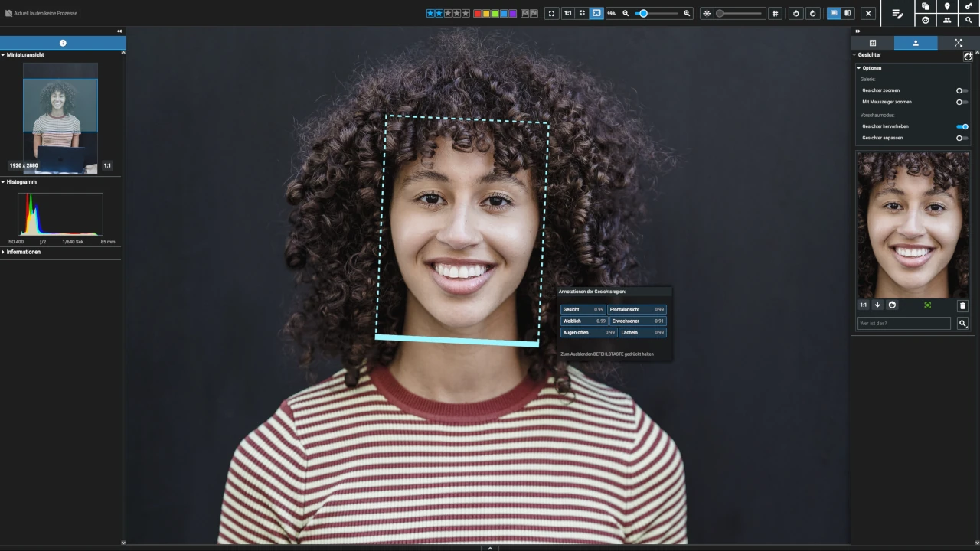980x551 pixels.
Task: Select the person tab in right panel
Action: pyautogui.click(x=916, y=43)
